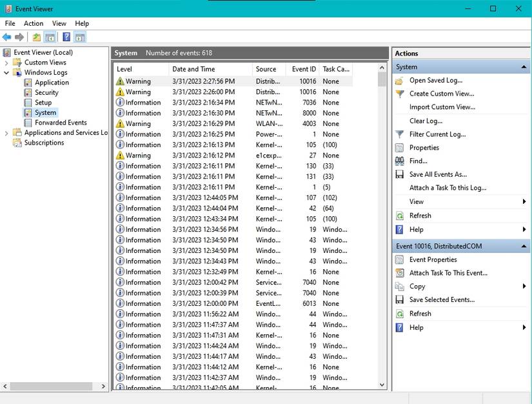
Task: Open the Action menu
Action: click(33, 23)
